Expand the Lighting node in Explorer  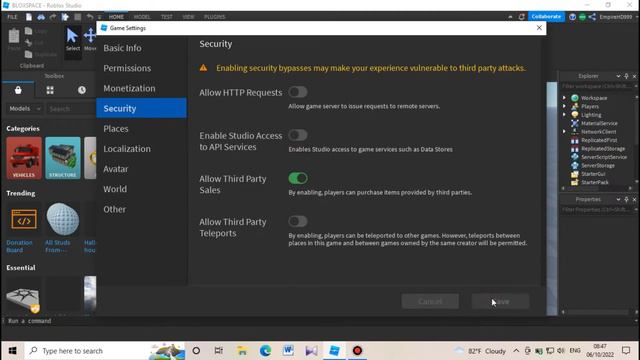tap(564, 115)
